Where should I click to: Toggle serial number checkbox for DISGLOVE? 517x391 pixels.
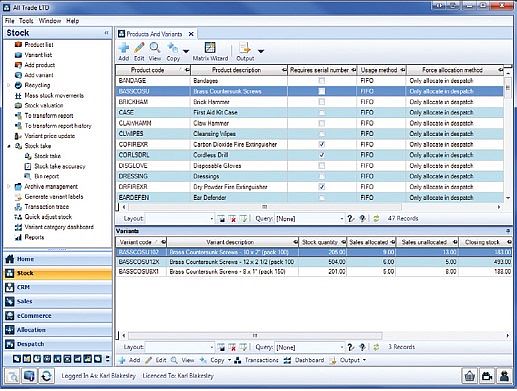click(x=322, y=166)
